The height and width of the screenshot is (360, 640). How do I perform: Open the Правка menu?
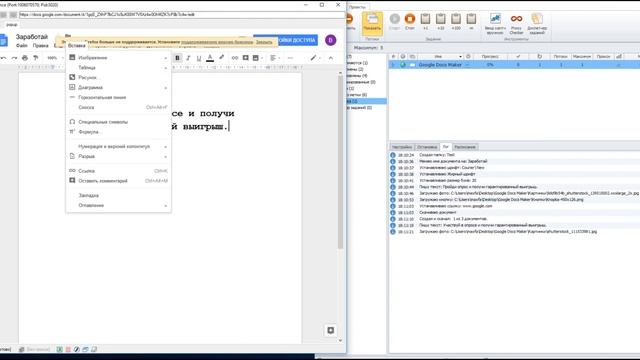[x=40, y=46]
